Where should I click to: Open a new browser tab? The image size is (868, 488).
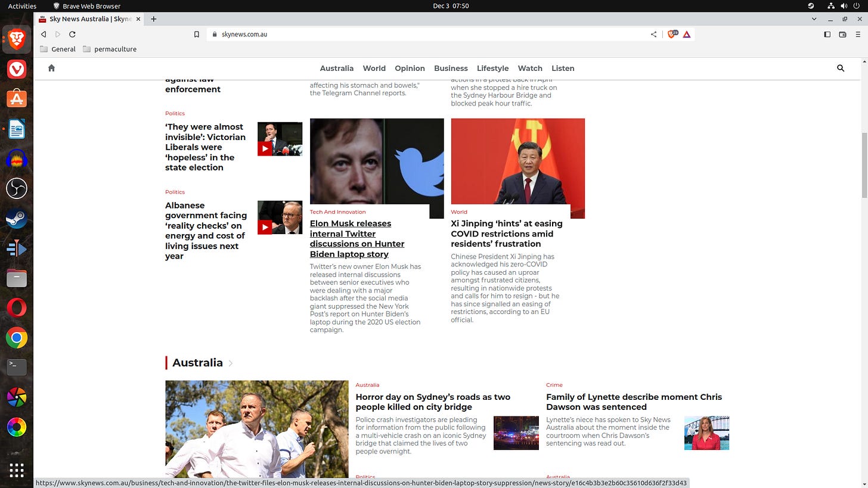tap(153, 19)
